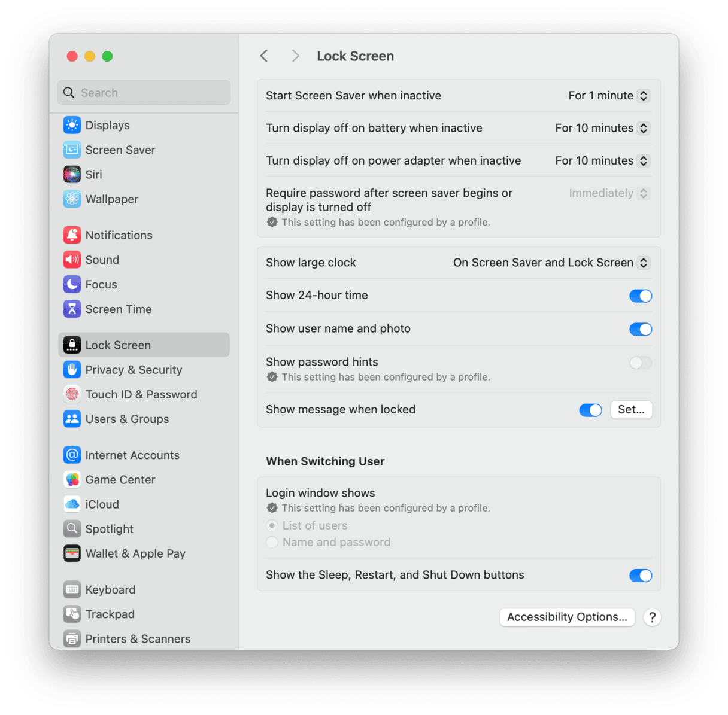Click the Siri icon in sidebar
728x715 pixels.
tap(72, 174)
